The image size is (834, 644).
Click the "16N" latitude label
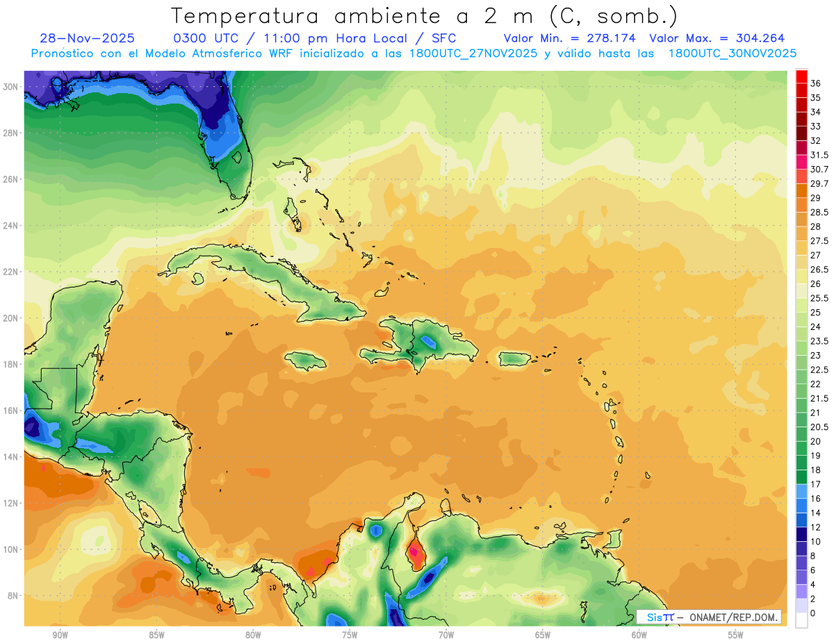click(12, 411)
